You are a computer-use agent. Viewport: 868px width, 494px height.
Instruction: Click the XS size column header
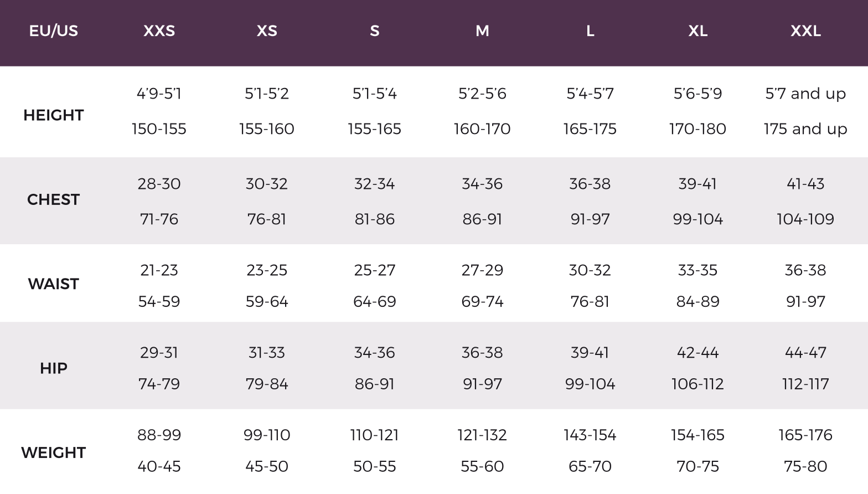(x=267, y=31)
